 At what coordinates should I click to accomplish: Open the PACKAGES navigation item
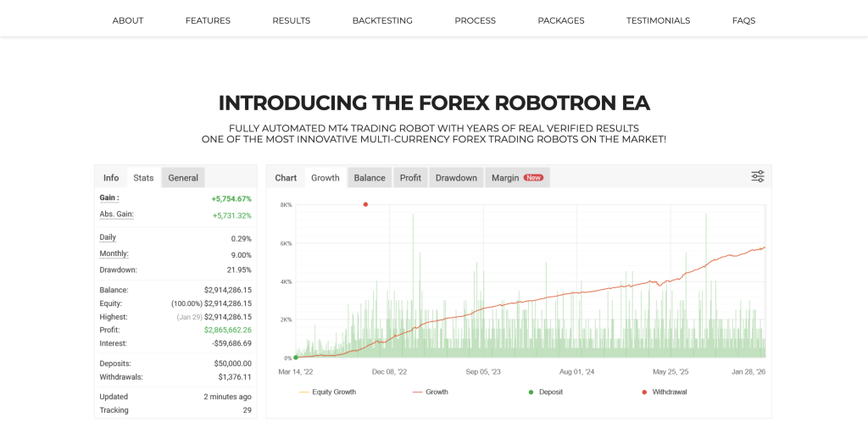point(561,20)
